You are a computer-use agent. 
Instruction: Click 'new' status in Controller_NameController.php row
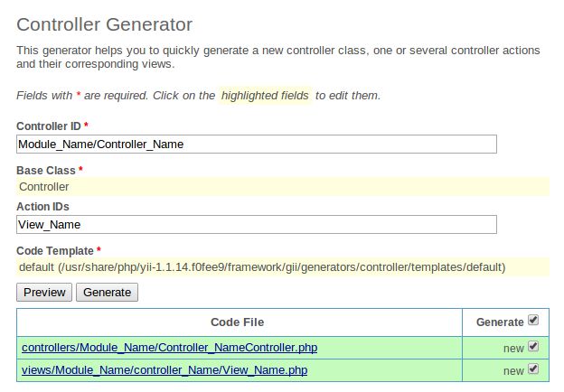click(513, 348)
